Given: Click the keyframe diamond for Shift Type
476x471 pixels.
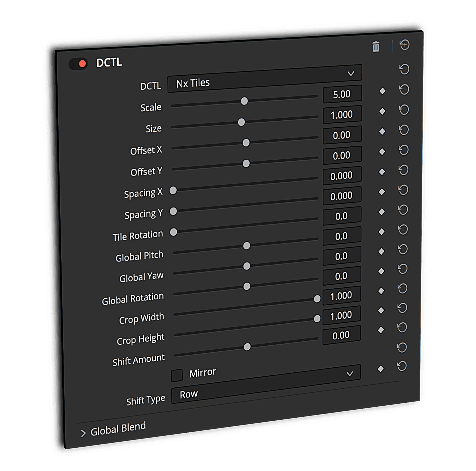Looking at the screenshot, I should pyautogui.click(x=381, y=369).
